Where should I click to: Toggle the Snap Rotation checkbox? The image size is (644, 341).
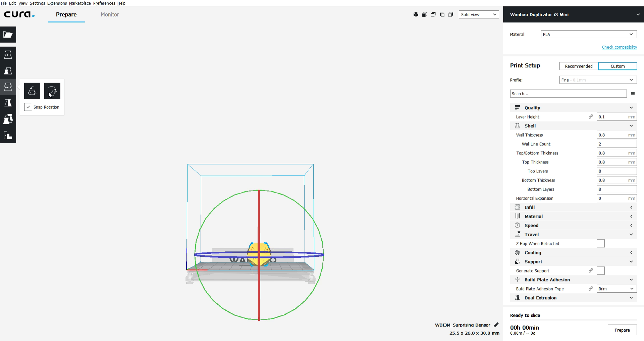coord(28,107)
